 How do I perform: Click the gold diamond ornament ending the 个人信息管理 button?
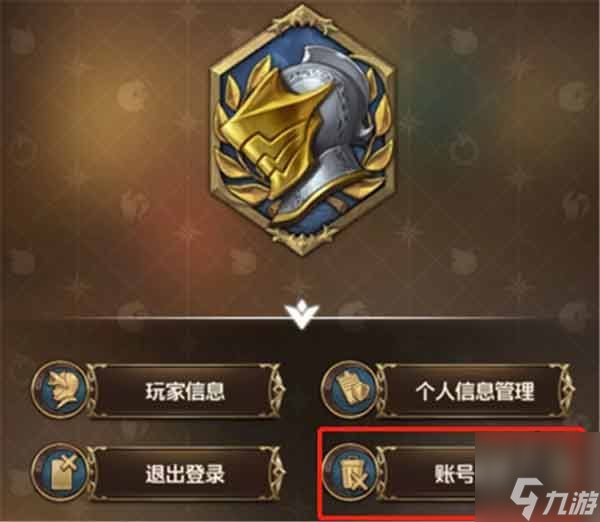567,390
